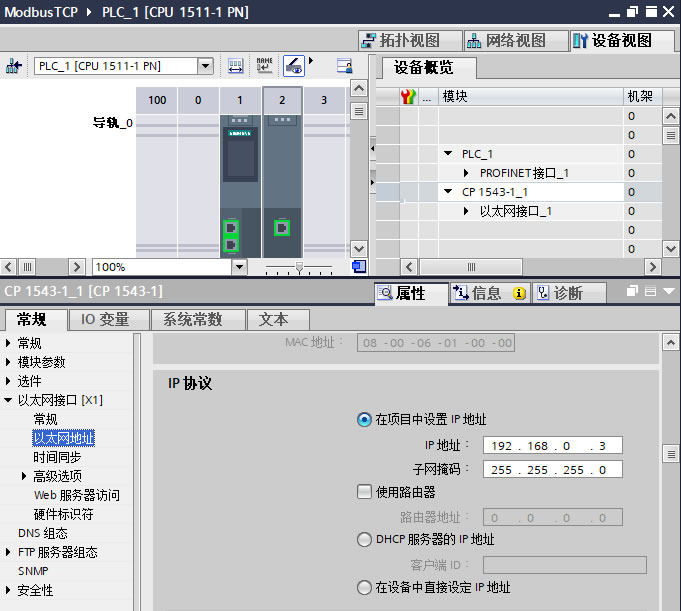Switch to the 拓扑视图 tab
Screen dimensions: 681x611
[x=410, y=40]
